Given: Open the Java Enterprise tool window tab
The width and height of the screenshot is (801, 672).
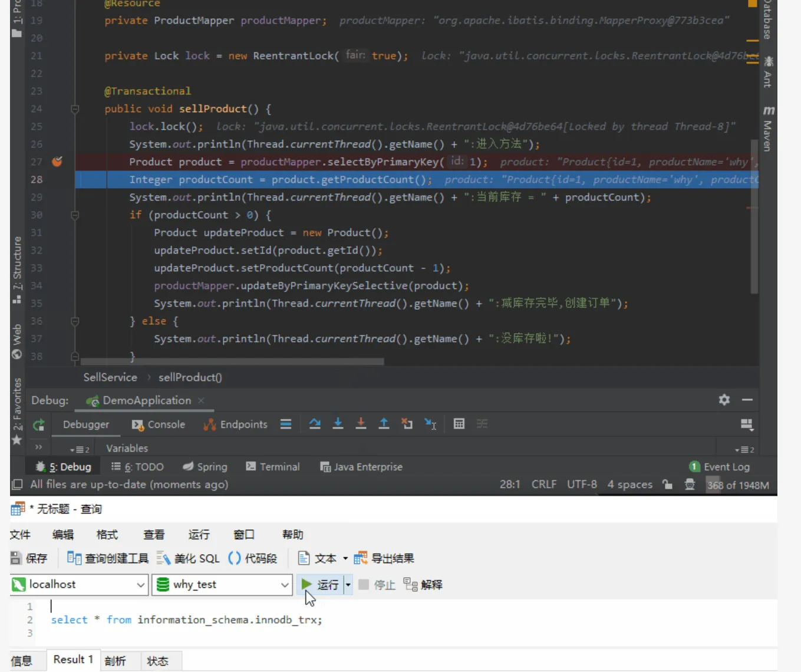Looking at the screenshot, I should [361, 467].
